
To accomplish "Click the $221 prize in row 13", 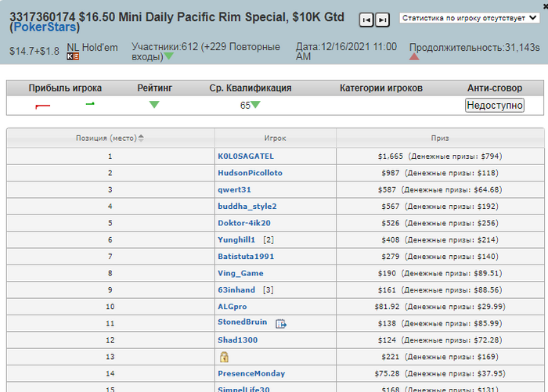I will coord(440,357).
